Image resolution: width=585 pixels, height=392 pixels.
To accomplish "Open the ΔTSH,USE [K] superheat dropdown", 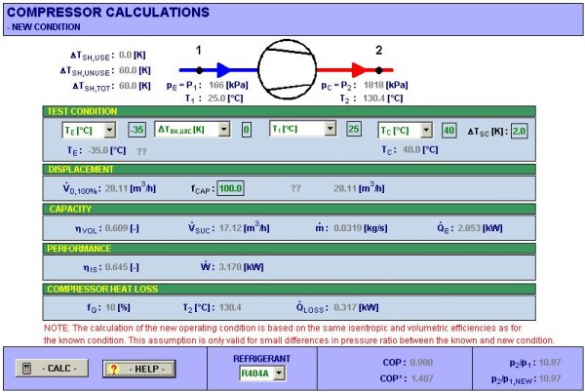I will coord(193,130).
